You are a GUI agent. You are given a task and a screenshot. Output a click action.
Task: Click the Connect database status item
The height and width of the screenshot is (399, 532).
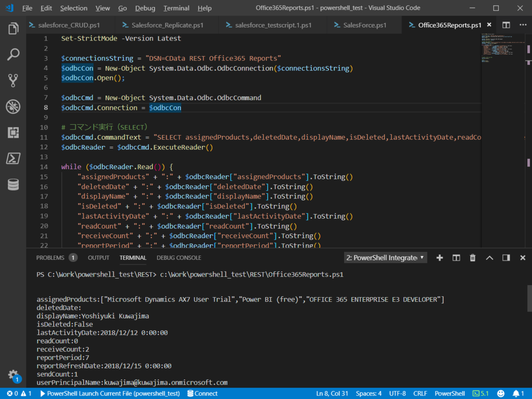203,394
